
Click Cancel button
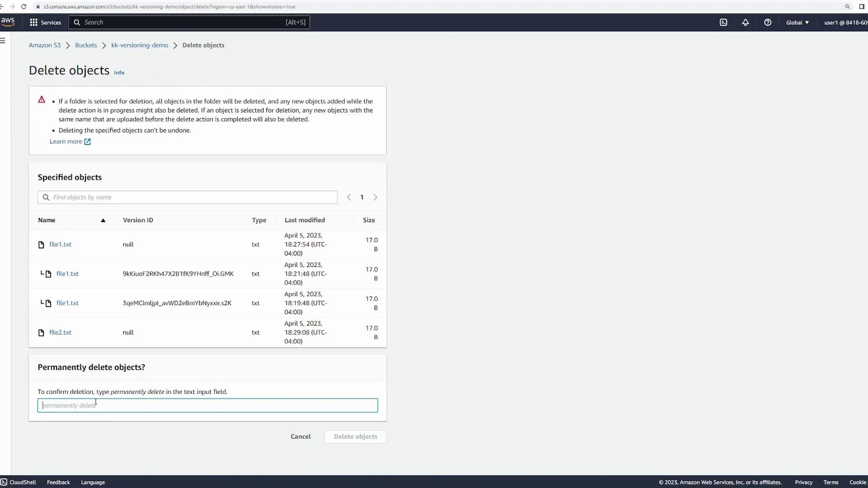[x=301, y=436]
